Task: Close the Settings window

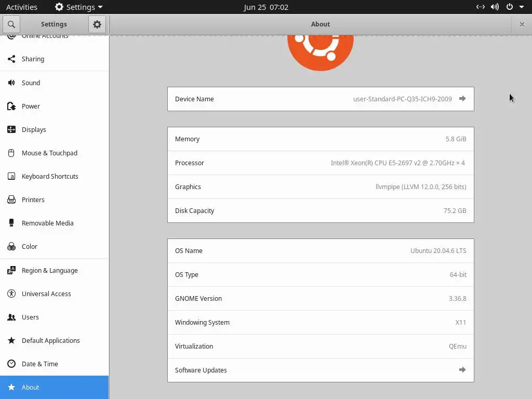Action: [522, 24]
